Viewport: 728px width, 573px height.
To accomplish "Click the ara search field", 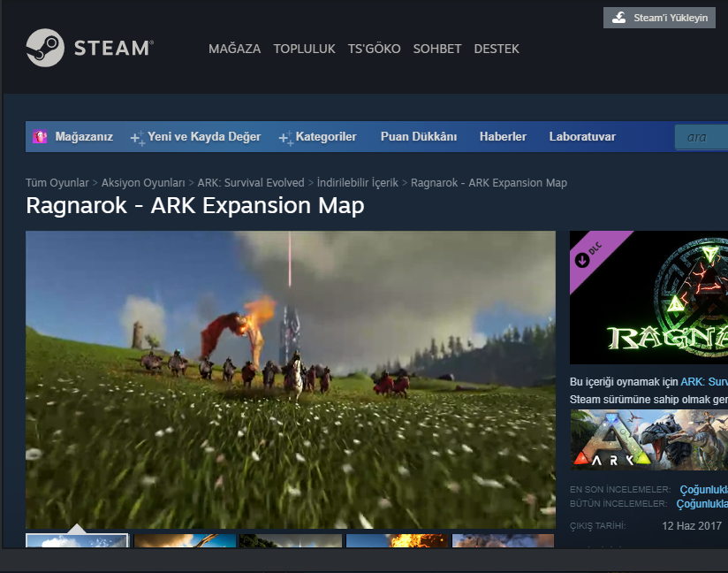I will pyautogui.click(x=701, y=137).
